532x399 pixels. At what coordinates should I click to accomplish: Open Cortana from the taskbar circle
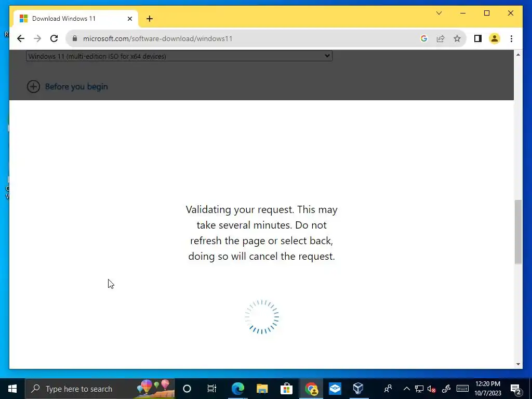(x=187, y=389)
